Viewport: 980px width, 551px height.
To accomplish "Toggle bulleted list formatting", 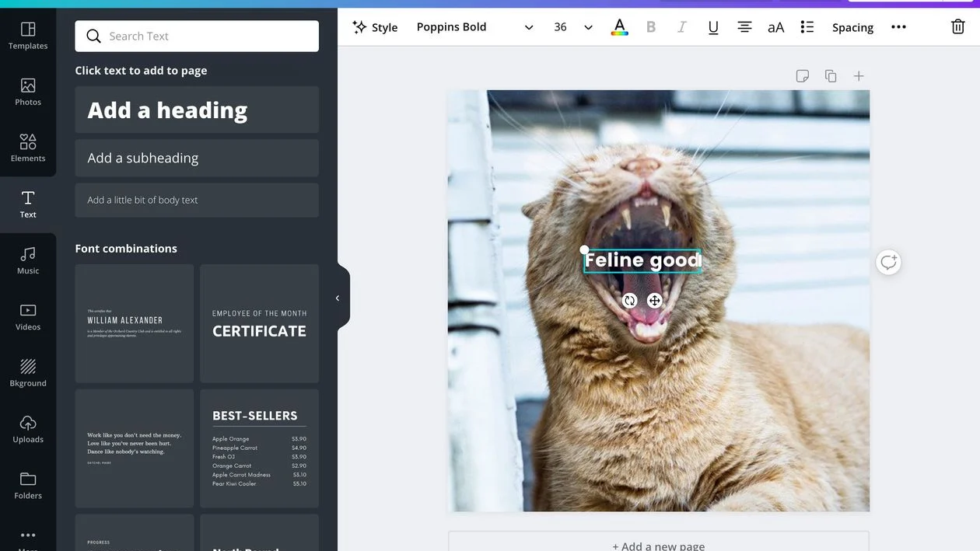I will click(x=807, y=27).
